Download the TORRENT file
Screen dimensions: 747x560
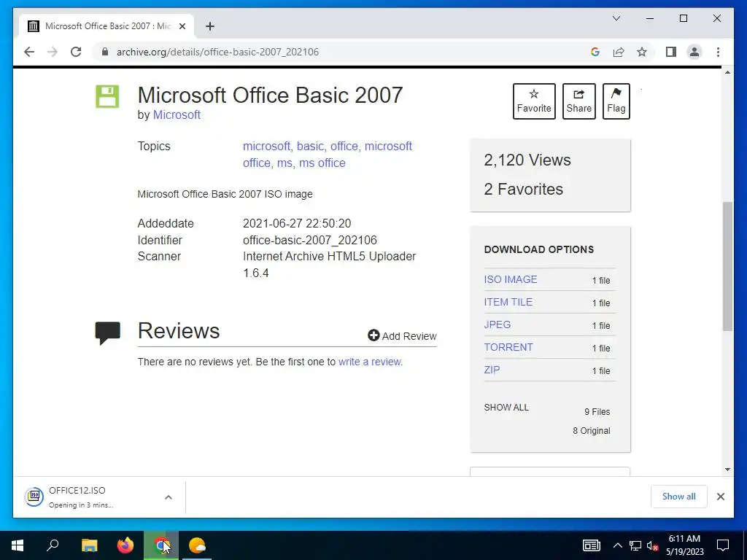pos(508,347)
